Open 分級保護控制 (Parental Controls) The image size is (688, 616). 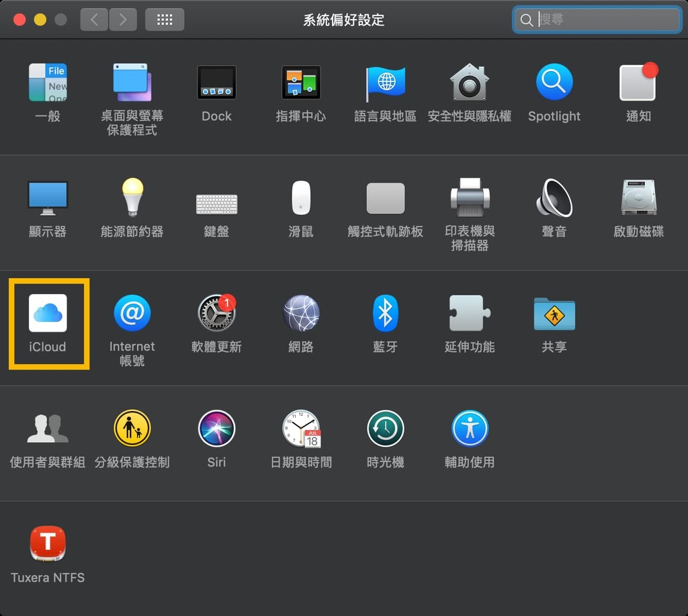132,429
